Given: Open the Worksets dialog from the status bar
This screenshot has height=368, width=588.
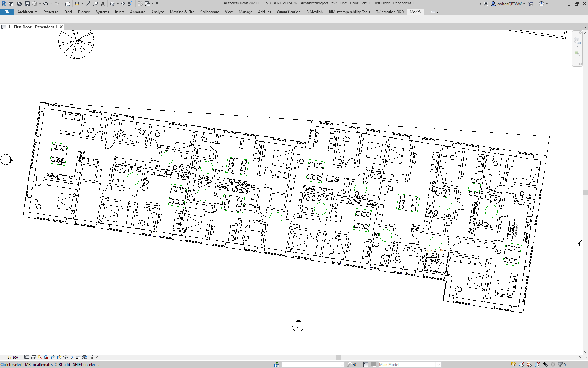Looking at the screenshot, I should tap(277, 365).
